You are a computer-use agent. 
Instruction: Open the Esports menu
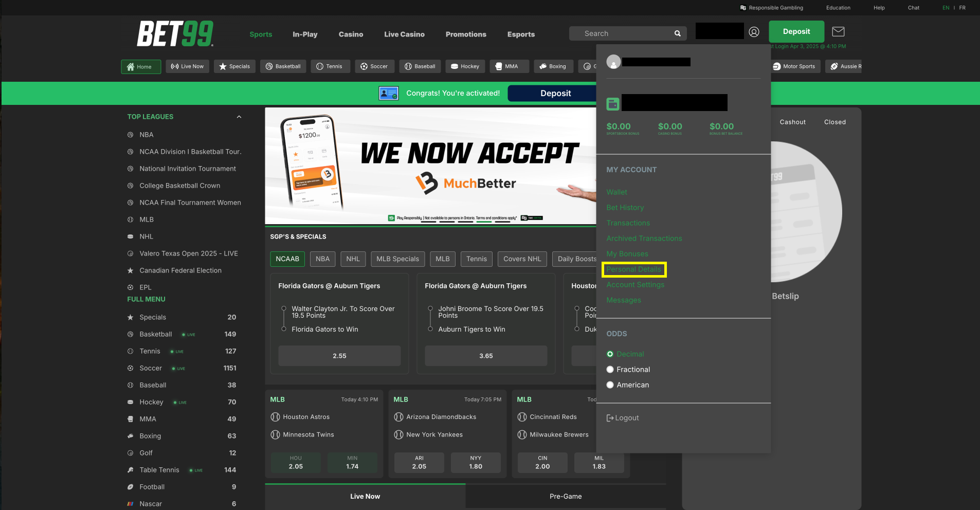click(x=521, y=34)
